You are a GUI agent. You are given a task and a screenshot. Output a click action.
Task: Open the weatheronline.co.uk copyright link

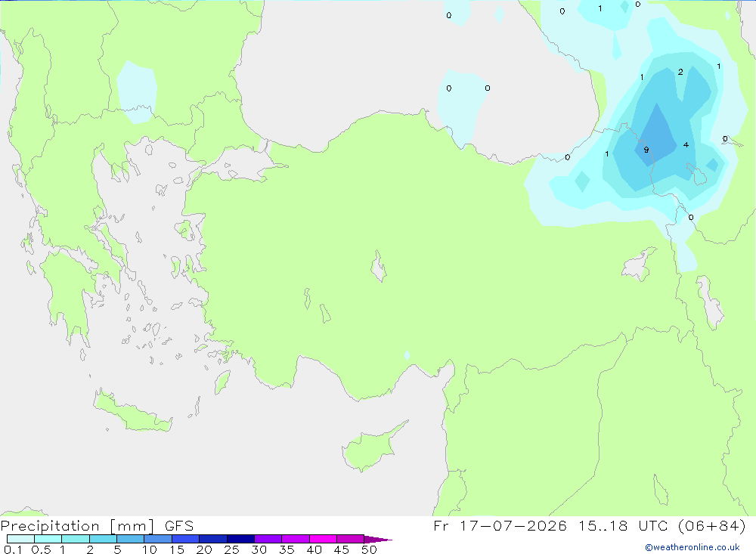tap(692, 547)
